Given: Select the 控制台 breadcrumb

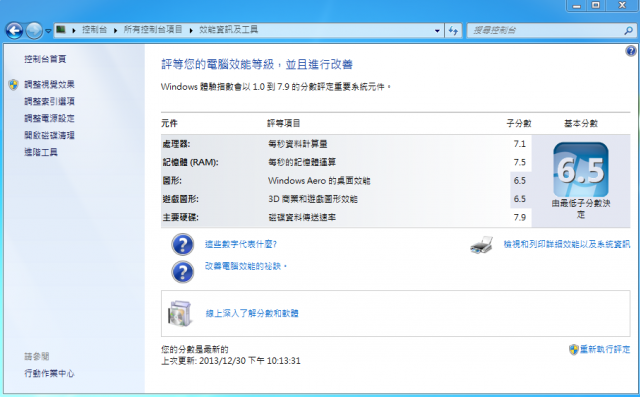Looking at the screenshot, I should pos(94,29).
